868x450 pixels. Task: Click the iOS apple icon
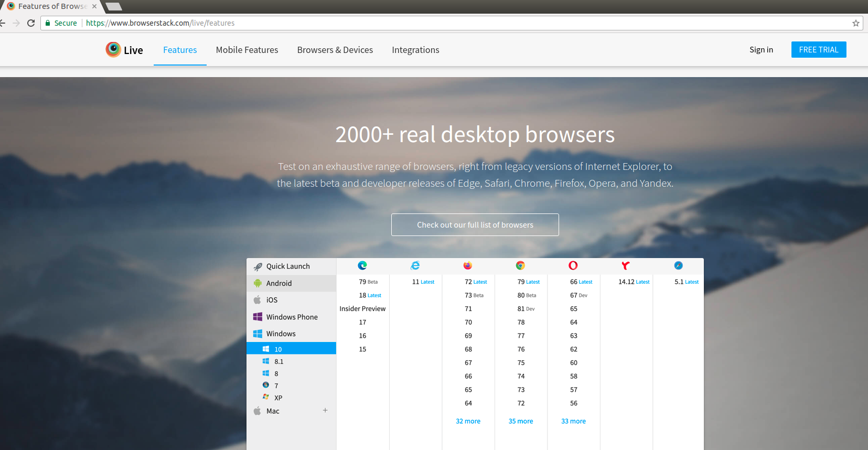point(257,300)
